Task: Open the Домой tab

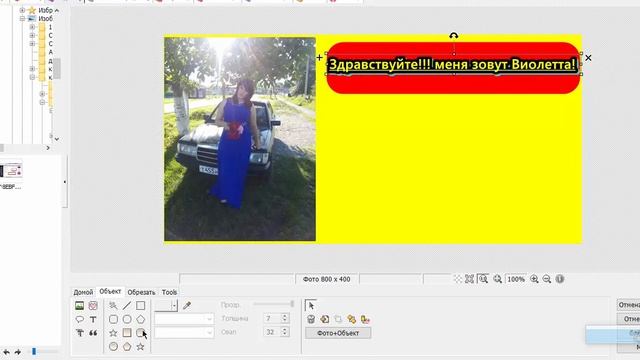Action: click(83, 292)
